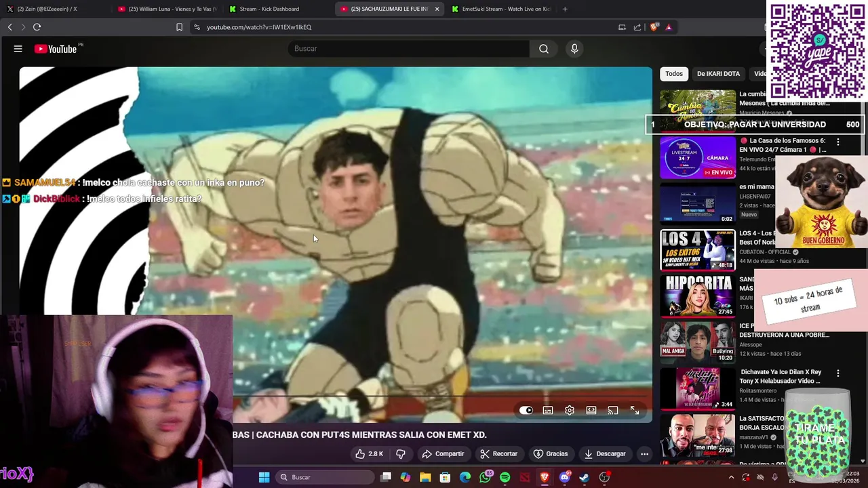Enter fullscreen on the video player

(635, 410)
